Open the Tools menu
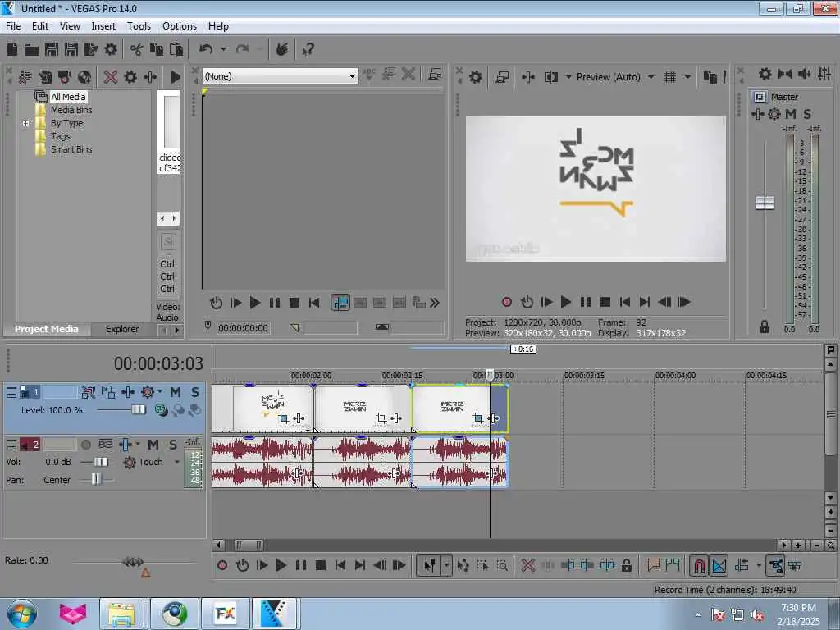 coord(139,26)
